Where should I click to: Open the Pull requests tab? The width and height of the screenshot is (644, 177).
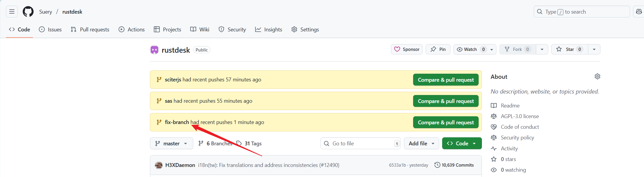(90, 29)
